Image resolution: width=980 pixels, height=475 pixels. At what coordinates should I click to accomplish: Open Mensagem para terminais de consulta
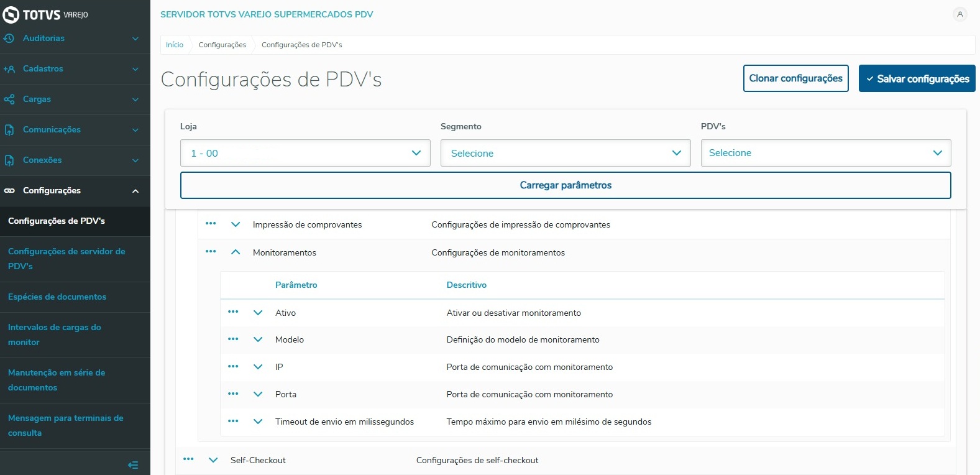click(x=75, y=426)
